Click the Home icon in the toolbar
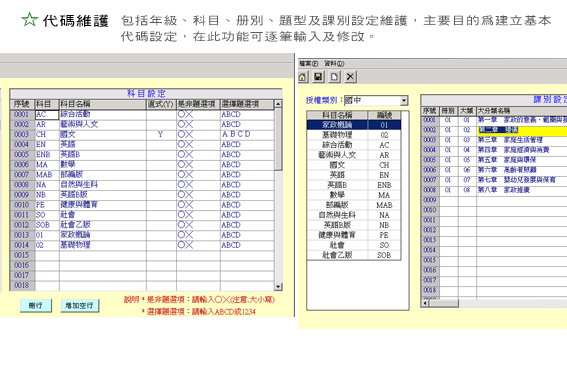 (303, 77)
